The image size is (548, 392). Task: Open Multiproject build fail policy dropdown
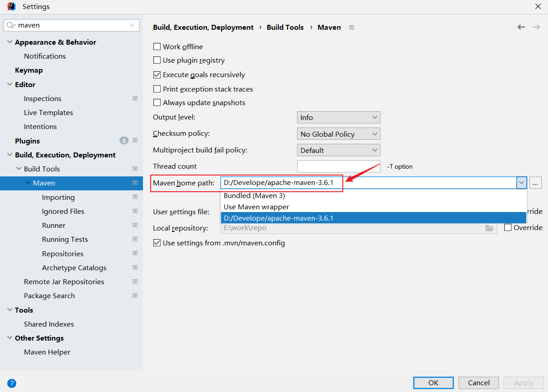[339, 150]
